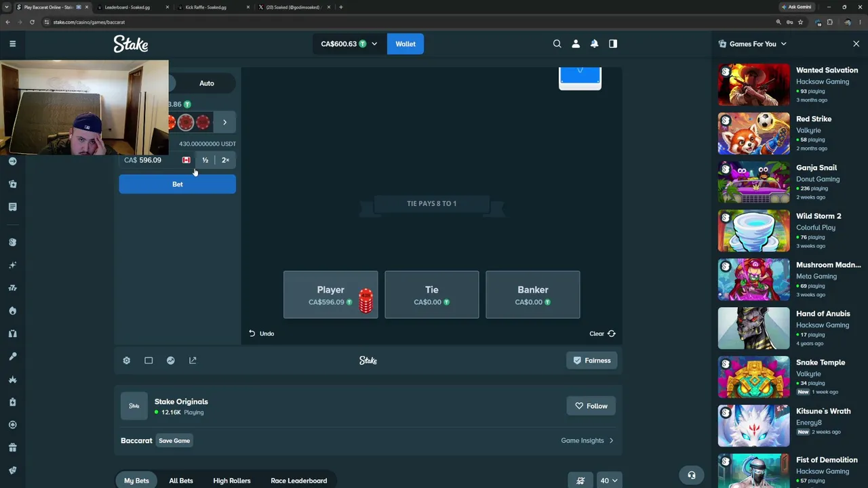The image size is (868, 488).
Task: Pop out the game window icon
Action: point(193,361)
